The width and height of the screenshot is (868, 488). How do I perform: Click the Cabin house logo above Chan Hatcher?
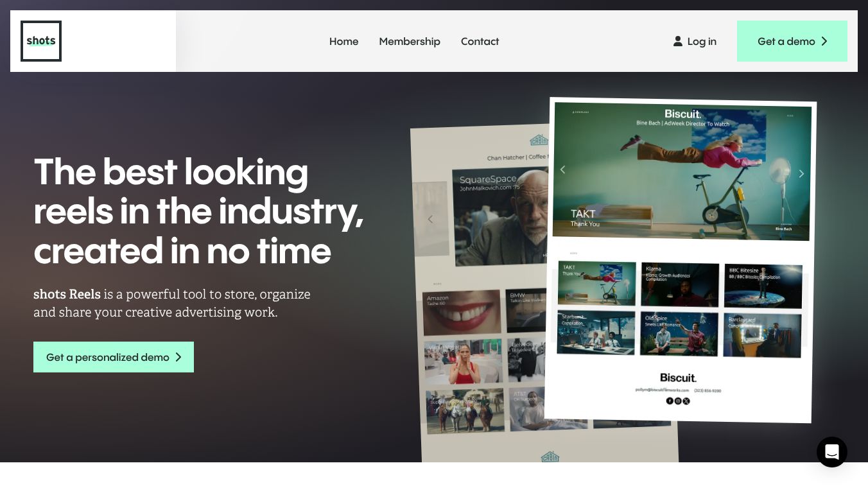click(x=539, y=140)
